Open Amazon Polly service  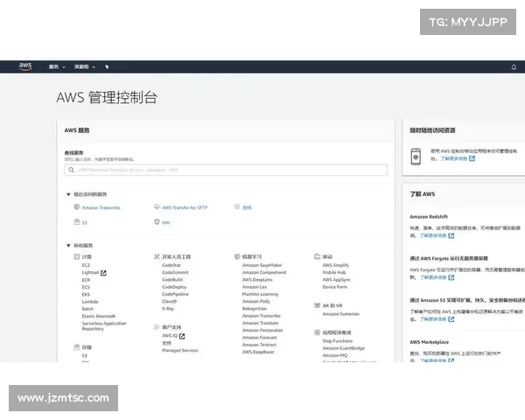point(256,301)
